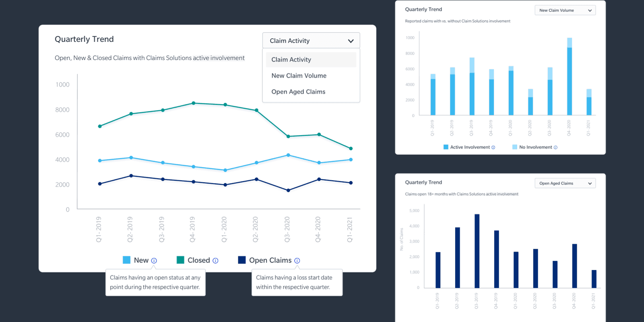Open the Open Aged Claims dropdown

565,184
